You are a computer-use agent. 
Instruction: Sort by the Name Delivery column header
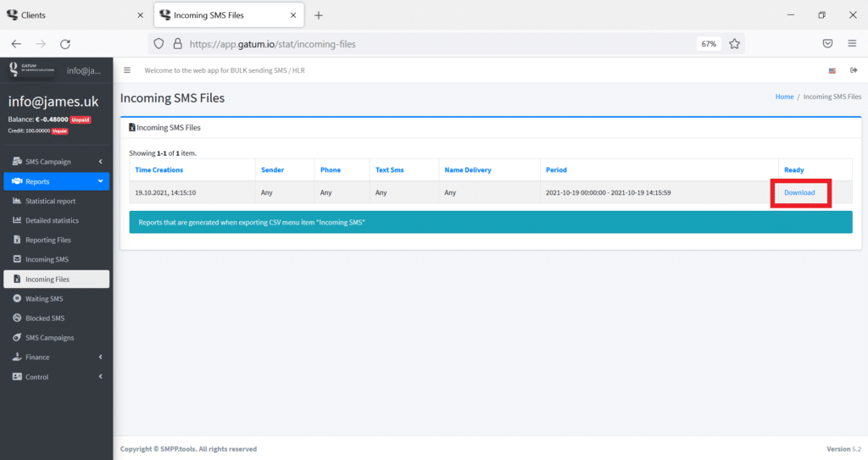click(x=468, y=170)
